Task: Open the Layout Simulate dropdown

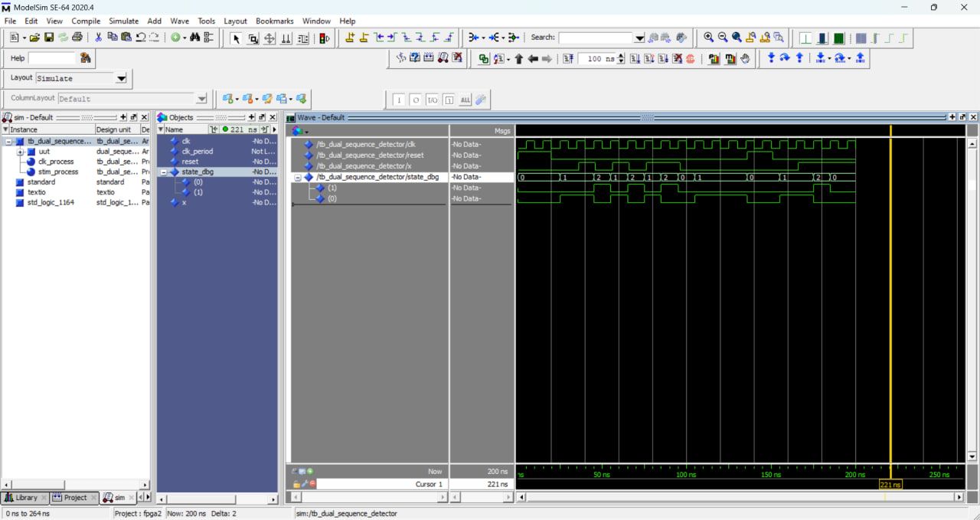Action: pyautogui.click(x=121, y=78)
